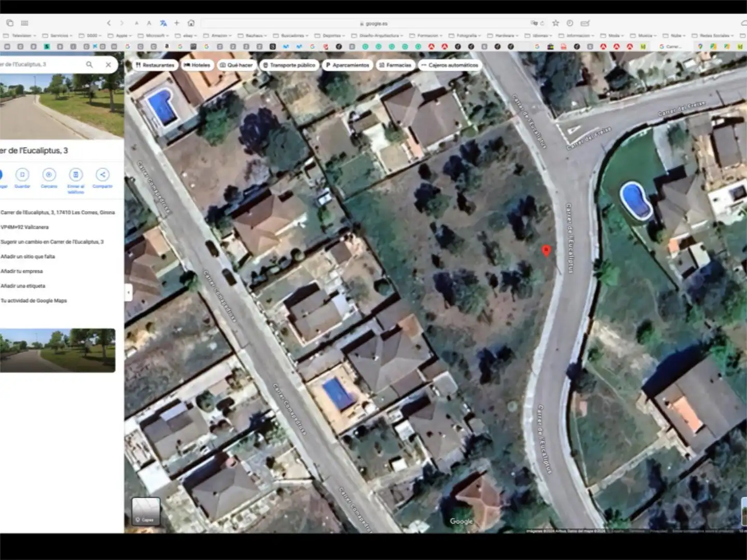
Task: Click the Cercano nearby icon
Action: 49,175
